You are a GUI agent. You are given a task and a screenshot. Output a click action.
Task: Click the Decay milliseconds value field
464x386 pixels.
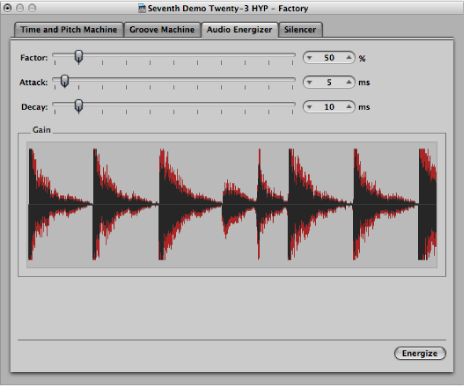pyautogui.click(x=329, y=107)
